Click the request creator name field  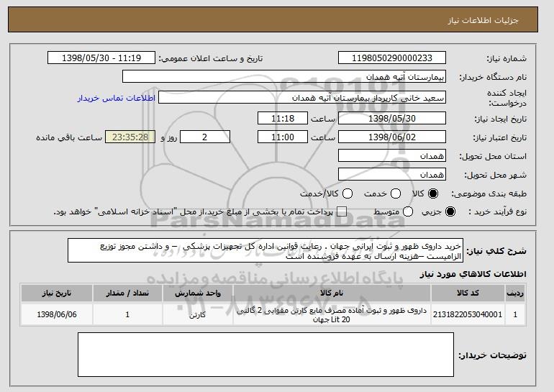pyautogui.click(x=302, y=98)
